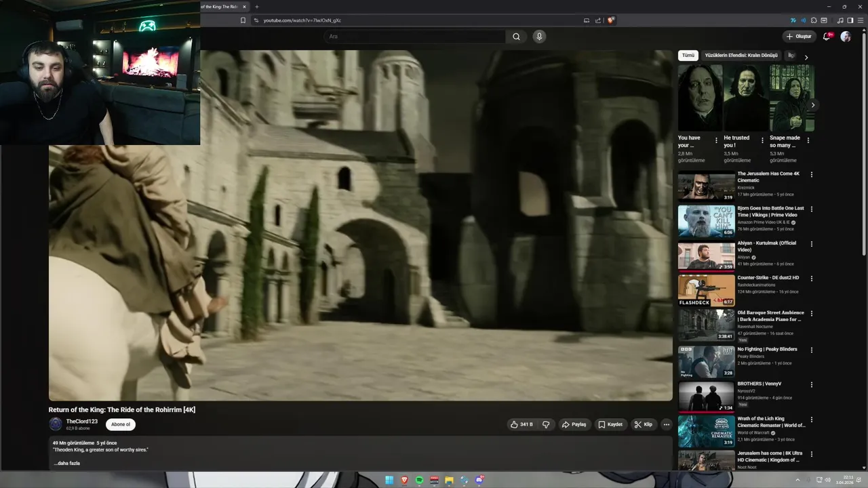Screen dimensions: 868x488
Task: Click the taskbar volume speaker icon
Action: 827,480
